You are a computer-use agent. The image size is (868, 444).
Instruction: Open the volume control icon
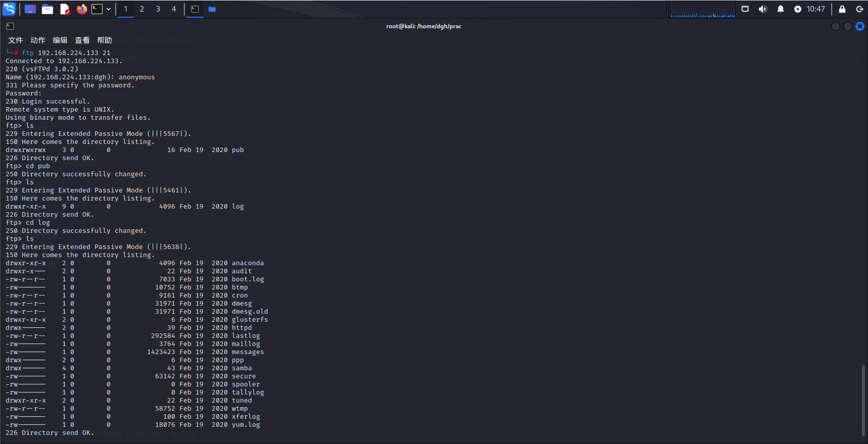coord(763,9)
